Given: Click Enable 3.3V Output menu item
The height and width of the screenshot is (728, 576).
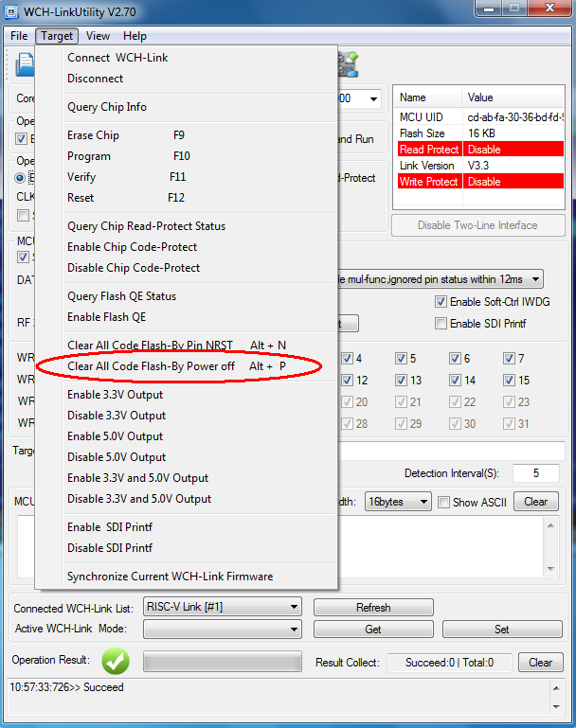Looking at the screenshot, I should point(115,395).
